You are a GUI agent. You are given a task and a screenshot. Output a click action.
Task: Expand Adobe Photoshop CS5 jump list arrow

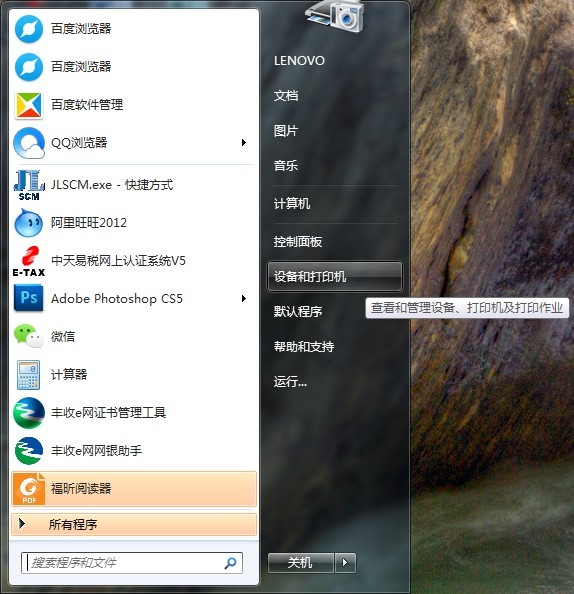[x=244, y=299]
